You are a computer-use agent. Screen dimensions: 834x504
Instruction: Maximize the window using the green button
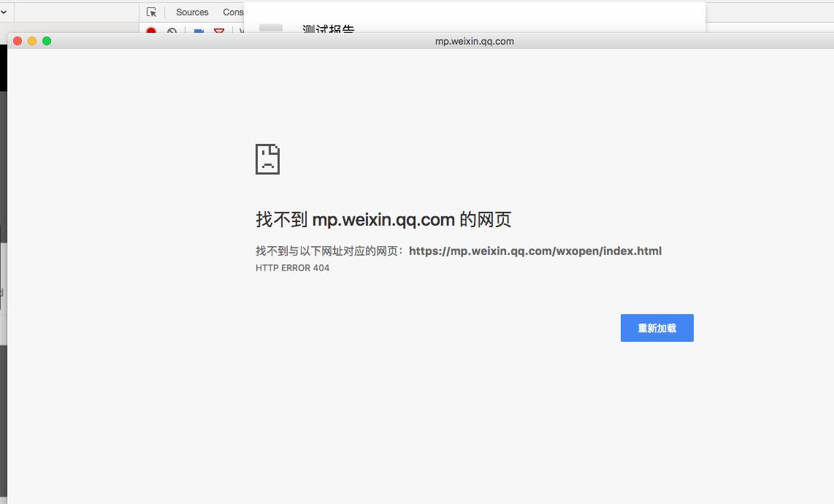click(x=47, y=41)
